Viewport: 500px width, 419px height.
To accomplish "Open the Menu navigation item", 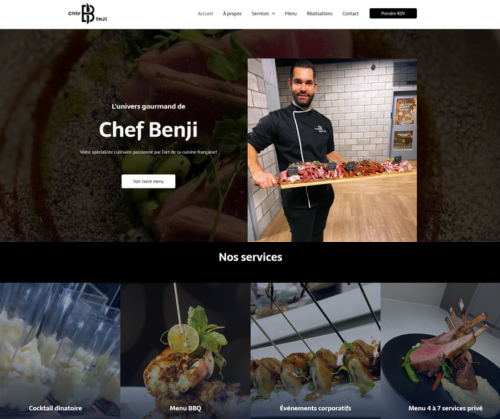I will pos(291,14).
